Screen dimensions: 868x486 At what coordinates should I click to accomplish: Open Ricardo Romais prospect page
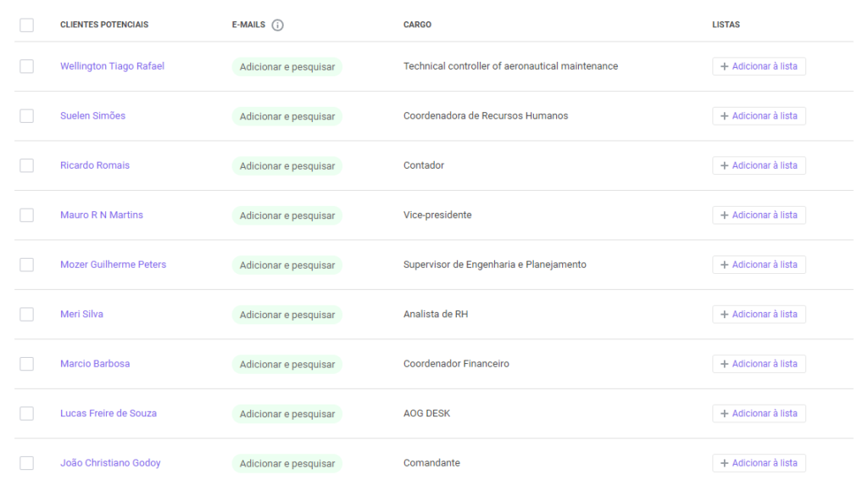(x=95, y=165)
